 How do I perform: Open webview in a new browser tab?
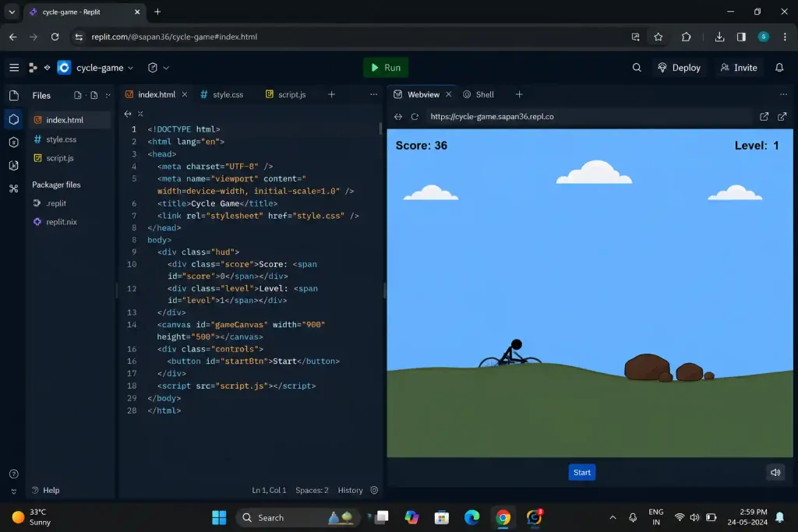coord(782,117)
